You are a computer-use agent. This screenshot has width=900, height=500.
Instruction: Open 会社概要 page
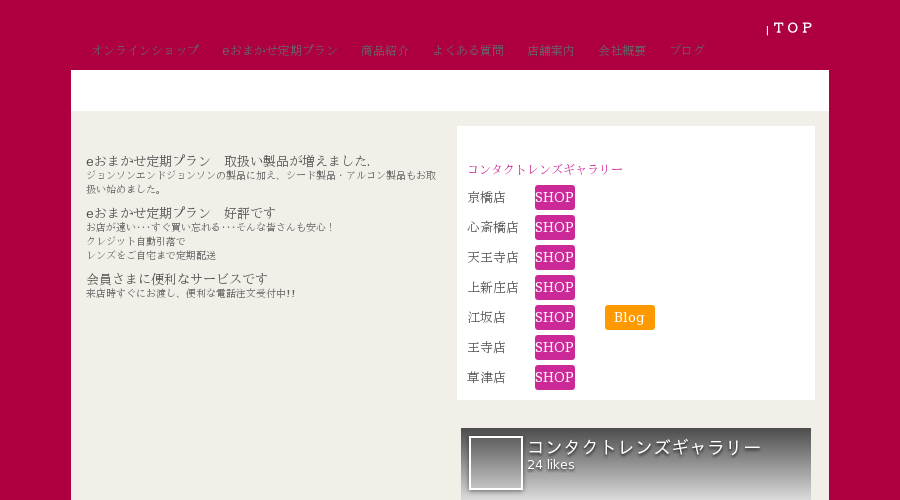(622, 51)
